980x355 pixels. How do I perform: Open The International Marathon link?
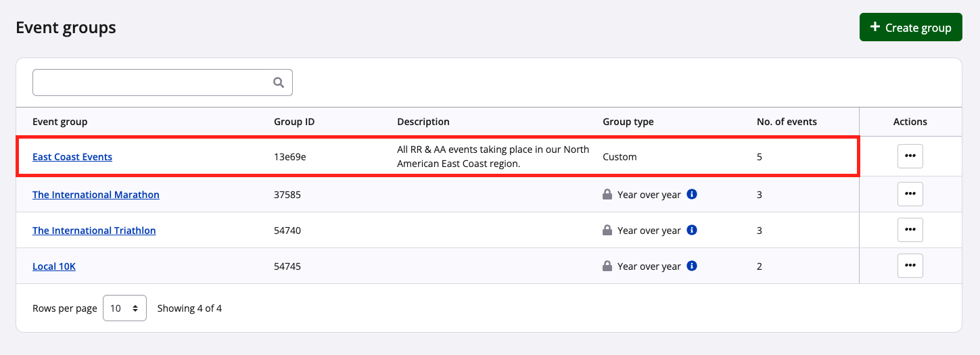96,195
